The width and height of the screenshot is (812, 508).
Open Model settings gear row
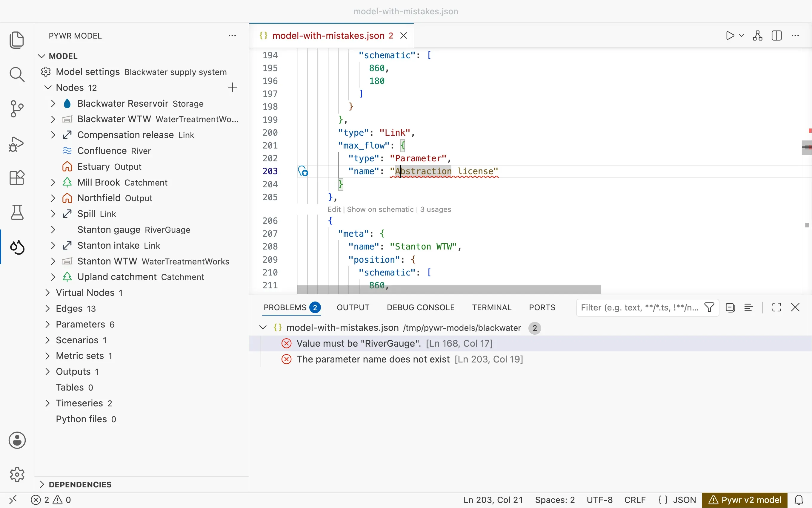[x=141, y=72]
